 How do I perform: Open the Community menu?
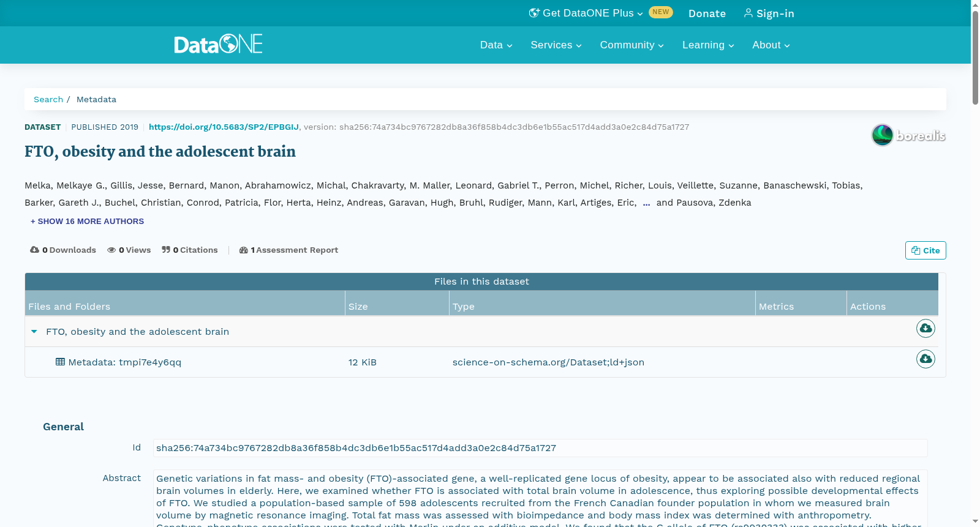(631, 45)
